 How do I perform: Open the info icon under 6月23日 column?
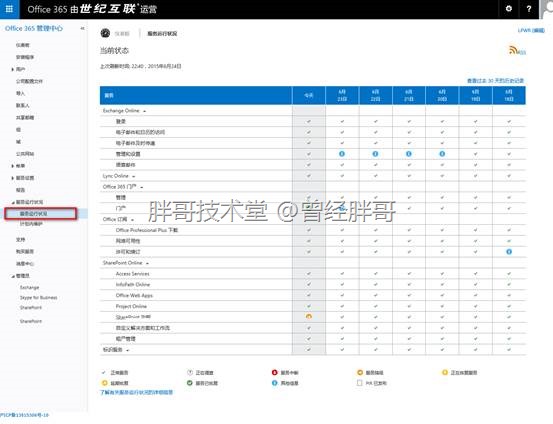[x=342, y=154]
